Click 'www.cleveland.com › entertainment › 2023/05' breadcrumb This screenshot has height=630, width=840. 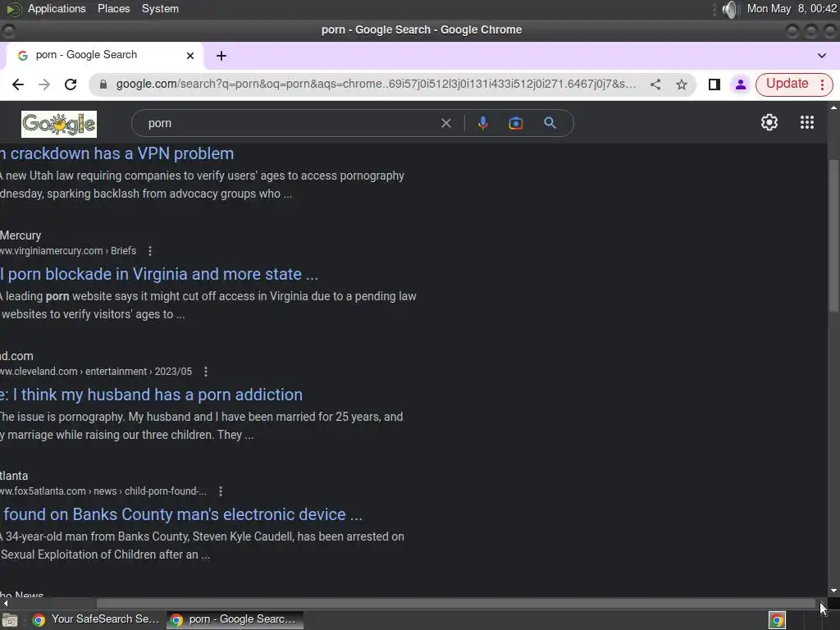96,372
